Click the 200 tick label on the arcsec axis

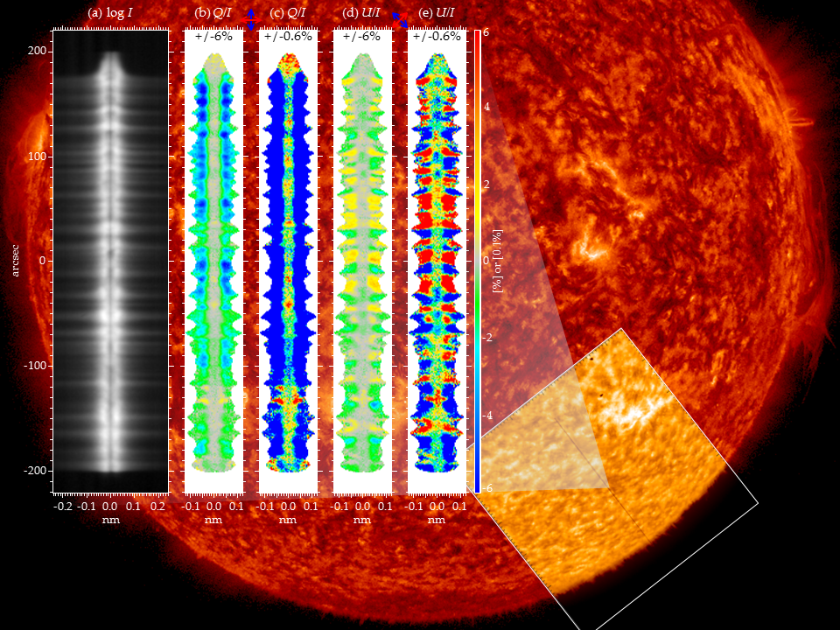(x=36, y=52)
